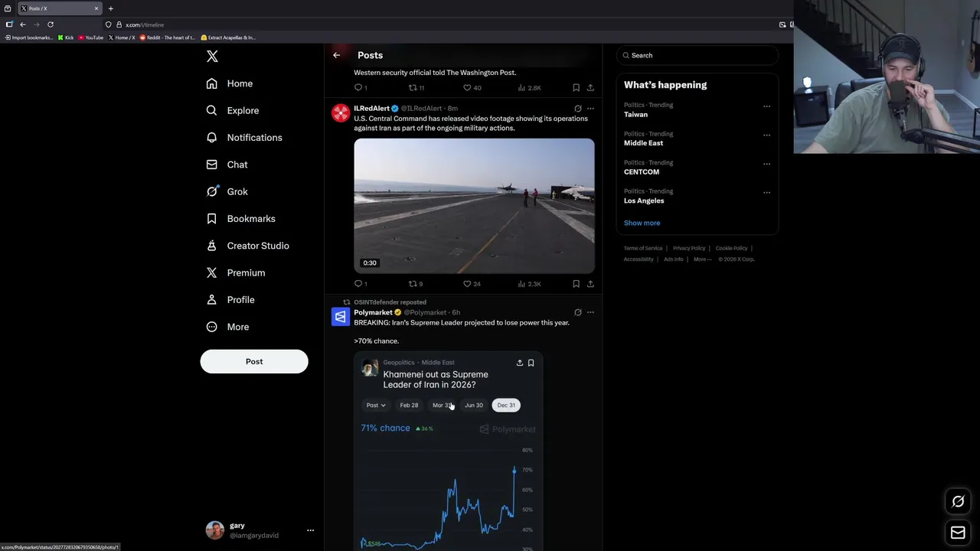Repost the post with 11 reposts
This screenshot has height=551, width=980.
416,88
